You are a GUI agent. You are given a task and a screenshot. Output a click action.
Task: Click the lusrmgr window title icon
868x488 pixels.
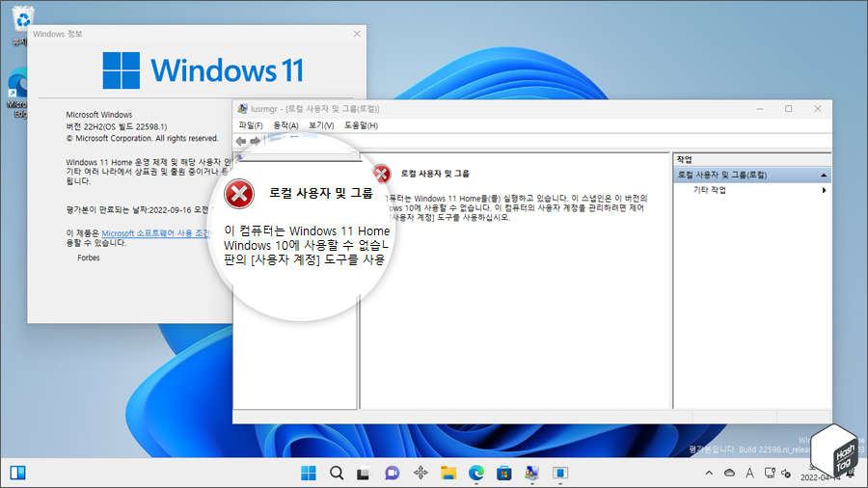(242, 109)
